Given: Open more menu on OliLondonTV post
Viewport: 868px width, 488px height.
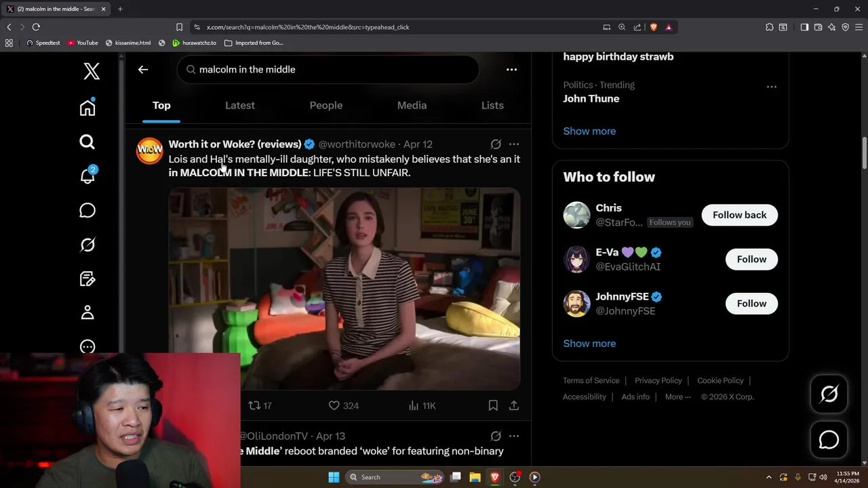Looking at the screenshot, I should point(514,436).
